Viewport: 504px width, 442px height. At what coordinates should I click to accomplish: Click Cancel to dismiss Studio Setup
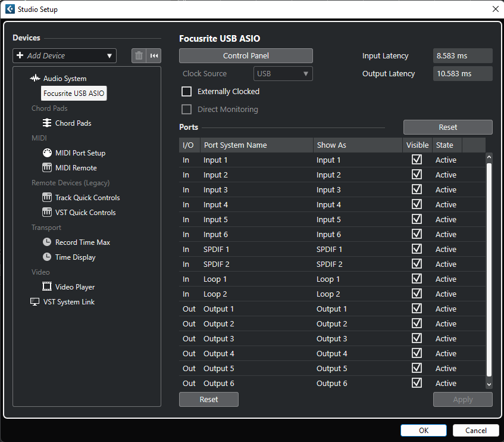pos(476,431)
